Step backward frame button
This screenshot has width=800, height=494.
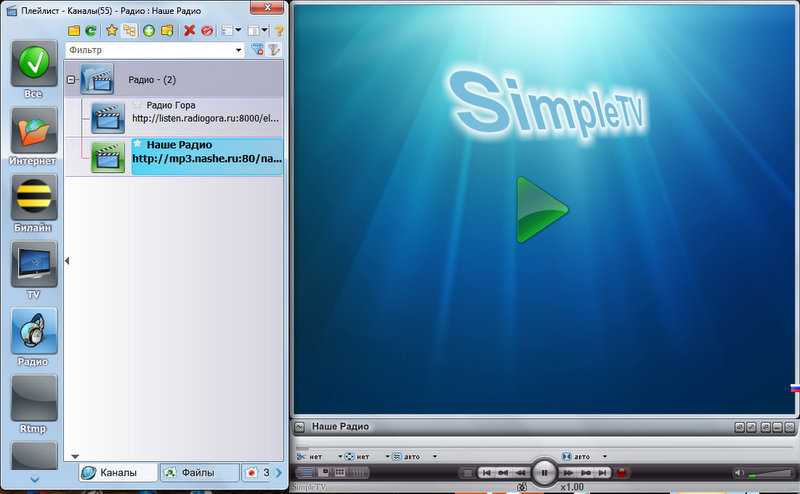[x=503, y=473]
